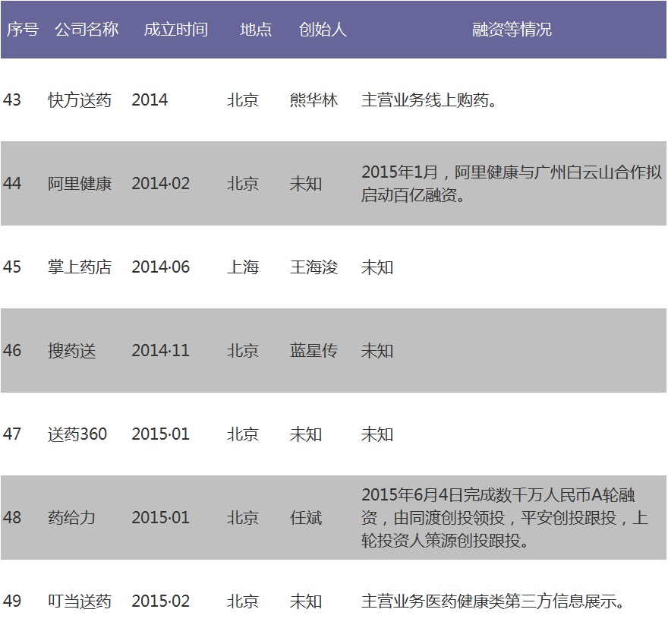
Task: Select company name 掌上药店
Action: point(80,267)
